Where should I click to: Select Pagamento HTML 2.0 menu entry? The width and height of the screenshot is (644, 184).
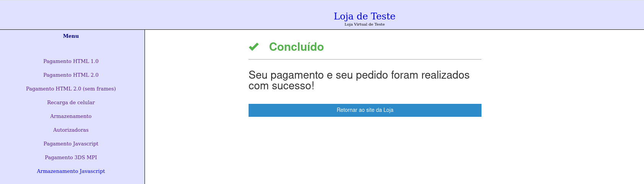click(x=71, y=75)
